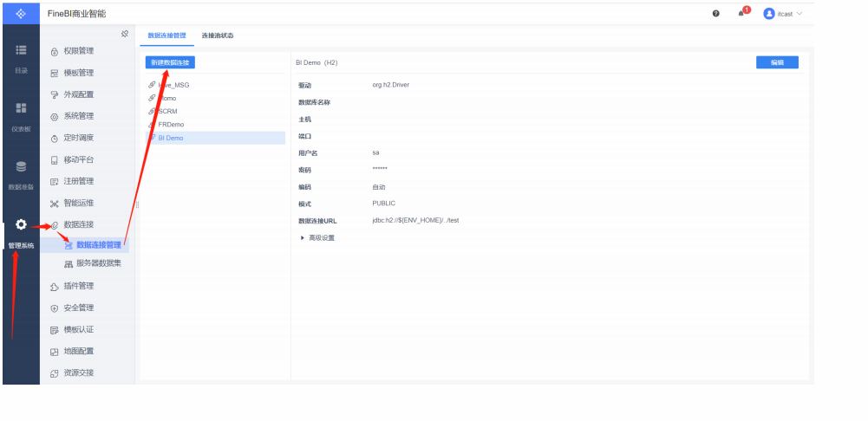Open the 目录 directory section
Viewport: 868px width, 421px height.
tap(21, 59)
